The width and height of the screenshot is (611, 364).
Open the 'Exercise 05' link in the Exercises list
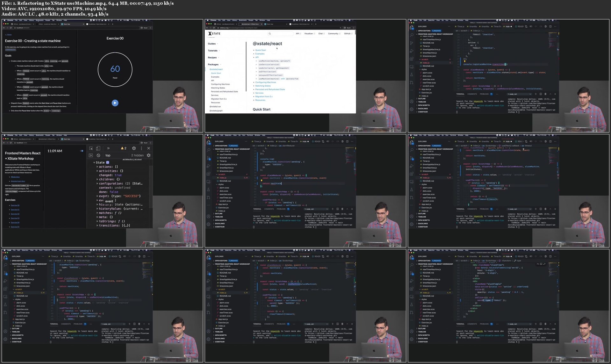pos(15,227)
